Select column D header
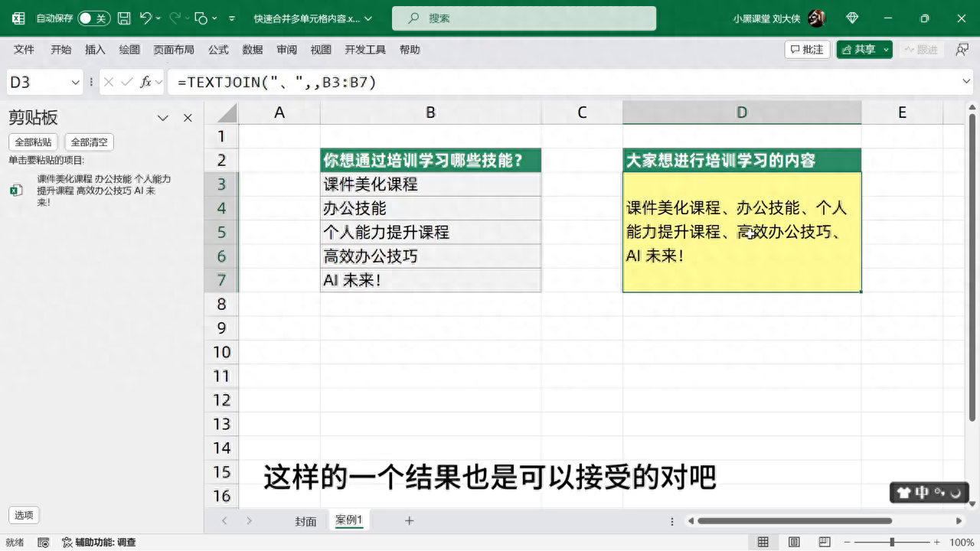980x551 pixels. [741, 112]
